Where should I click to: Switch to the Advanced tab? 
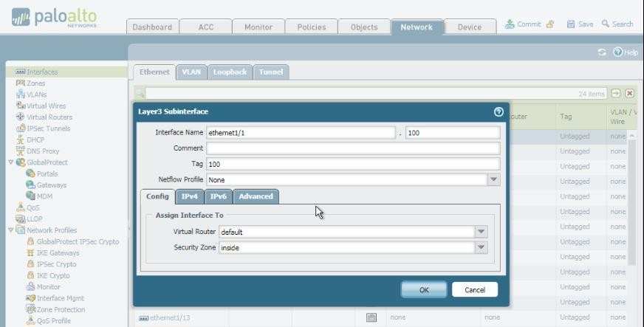[x=256, y=196]
